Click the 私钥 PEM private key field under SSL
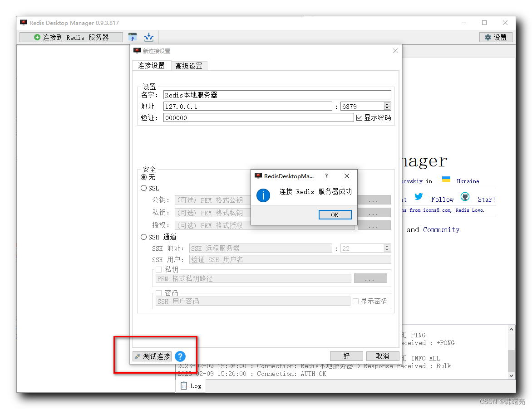Screen dimensions: 532x409 pyautogui.click(x=213, y=213)
